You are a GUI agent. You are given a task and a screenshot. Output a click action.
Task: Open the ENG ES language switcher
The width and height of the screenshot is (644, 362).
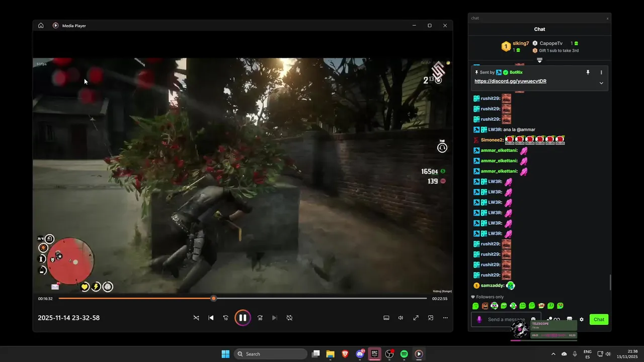(x=587, y=354)
